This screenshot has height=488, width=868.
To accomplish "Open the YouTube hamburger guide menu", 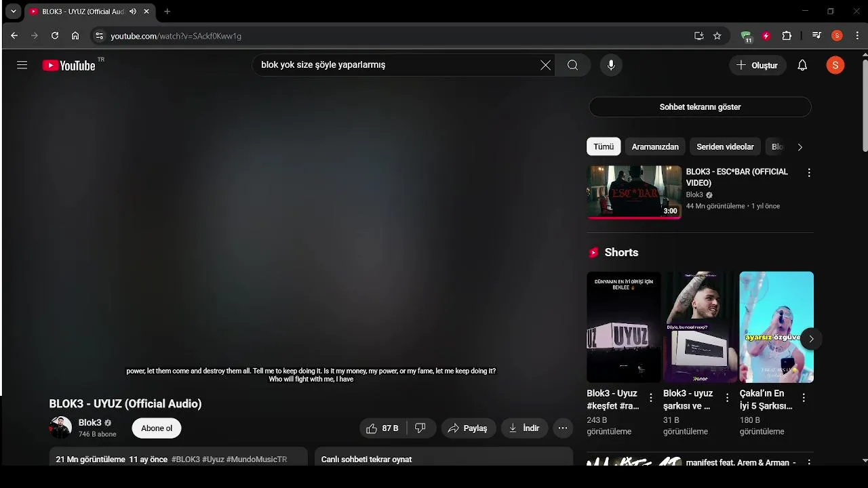I will (22, 65).
